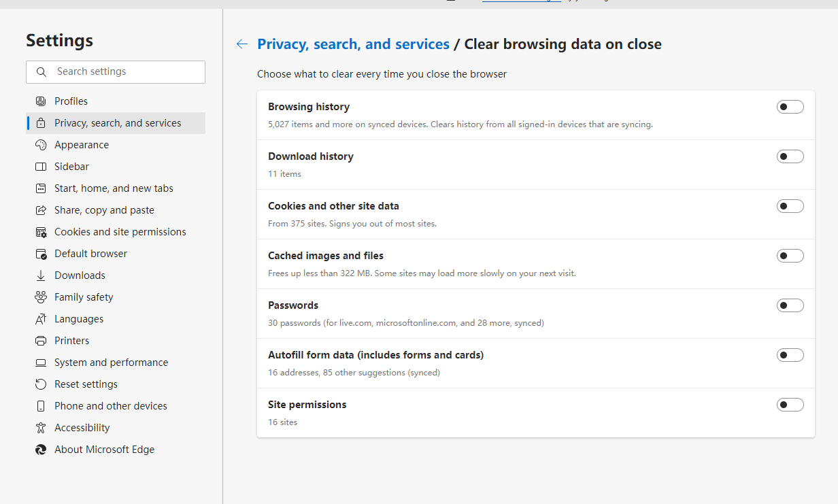Go to System and performance

click(x=111, y=363)
